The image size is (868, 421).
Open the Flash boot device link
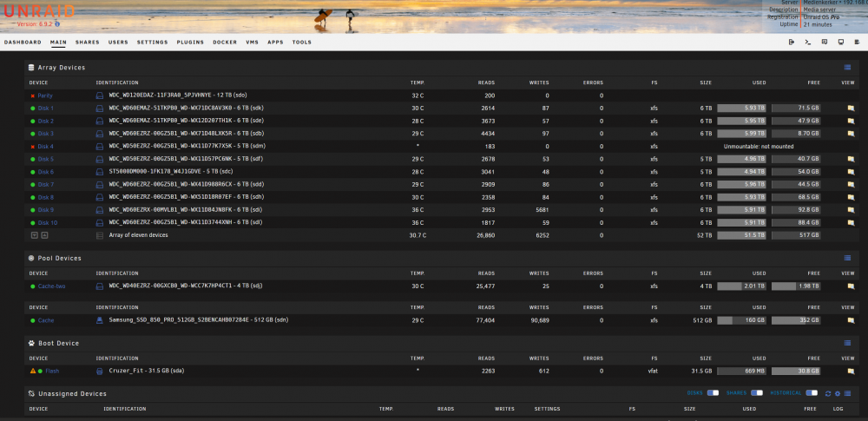point(52,372)
